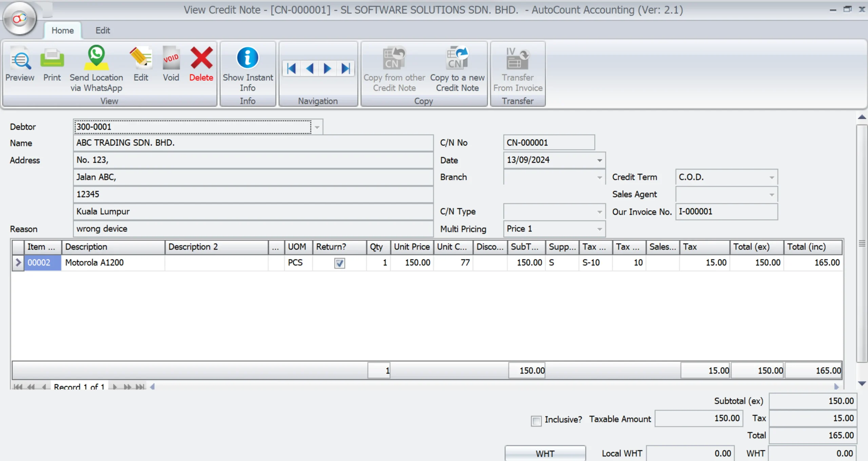Viewport: 868px width, 461px height.
Task: Go to the last record arrow
Action: [x=346, y=69]
